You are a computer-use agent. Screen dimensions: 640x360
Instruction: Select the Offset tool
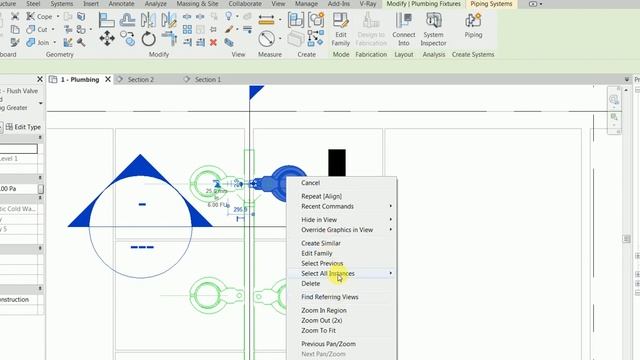[127, 20]
